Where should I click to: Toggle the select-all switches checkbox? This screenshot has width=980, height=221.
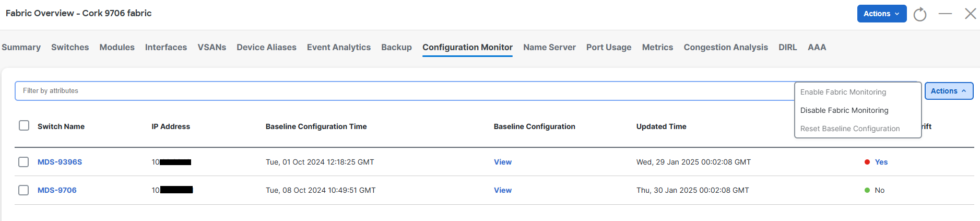coord(24,125)
